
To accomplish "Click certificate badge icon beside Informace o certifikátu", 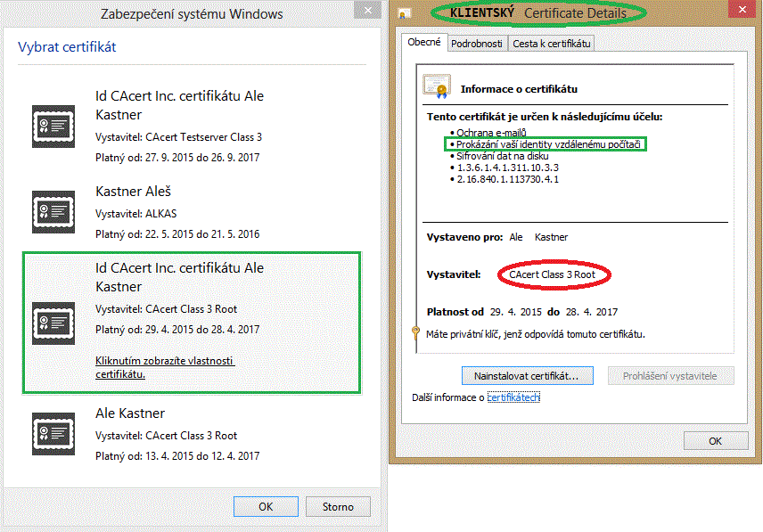I will pos(437,87).
